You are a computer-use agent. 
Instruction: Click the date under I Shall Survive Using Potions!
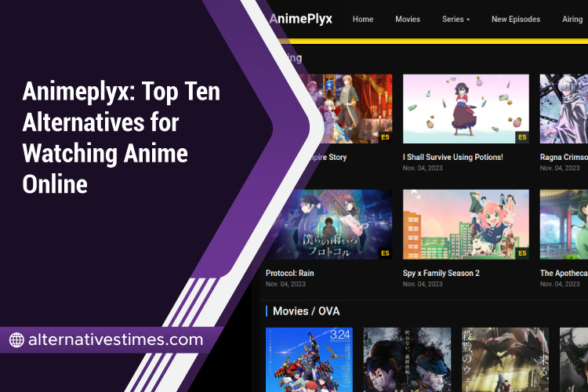423,168
